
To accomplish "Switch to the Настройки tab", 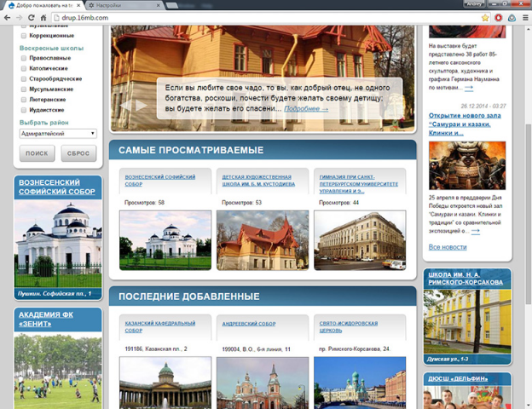I will [x=124, y=5].
